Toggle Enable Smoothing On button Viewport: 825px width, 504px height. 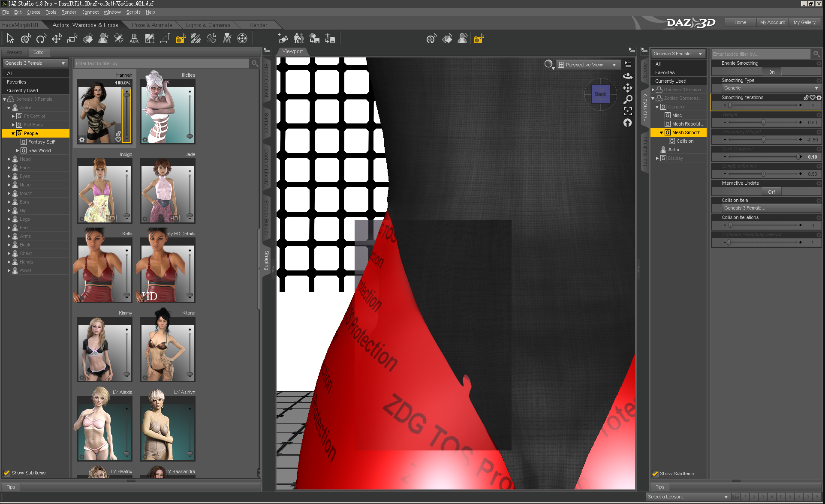tap(771, 72)
